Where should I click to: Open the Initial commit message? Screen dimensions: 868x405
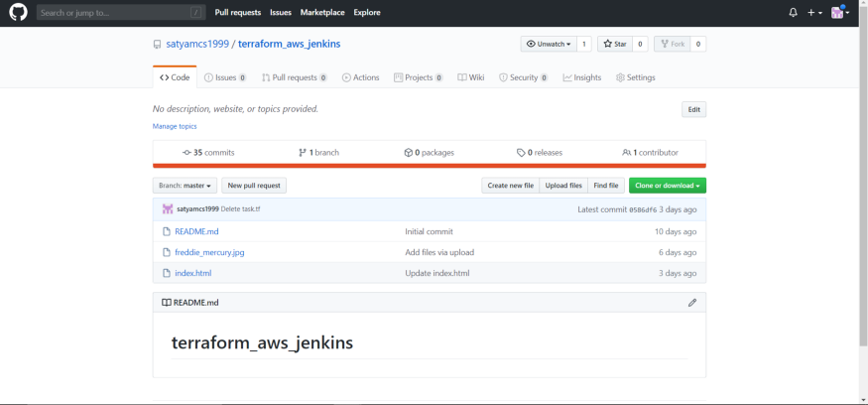click(429, 231)
